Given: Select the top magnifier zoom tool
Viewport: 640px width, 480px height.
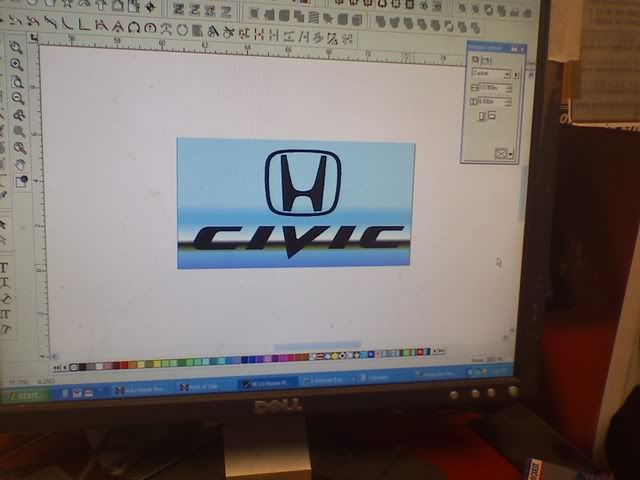Looking at the screenshot, I should (x=16, y=47).
